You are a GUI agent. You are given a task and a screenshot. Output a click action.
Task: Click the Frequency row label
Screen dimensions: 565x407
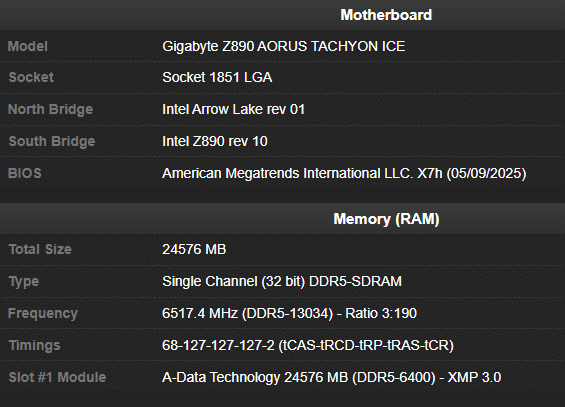(x=43, y=313)
